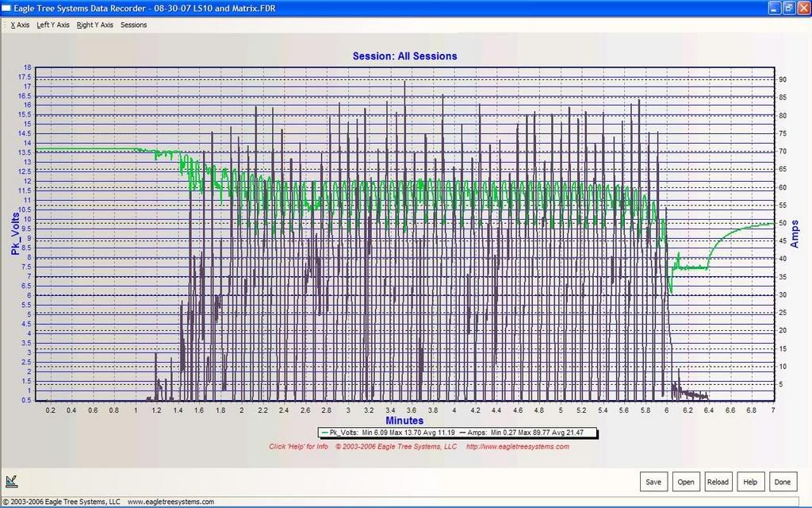812x508 pixels.
Task: Click the 'Session: All Sessions' chart title
Action: [x=404, y=56]
